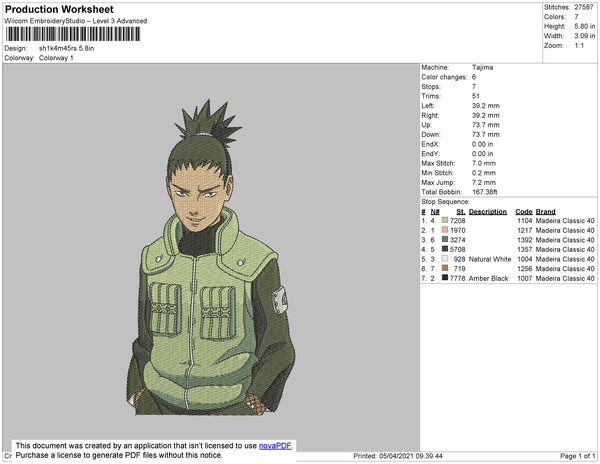The image size is (600, 464).
Task: Click the Page 1 of 1 footer
Action: coord(577,456)
